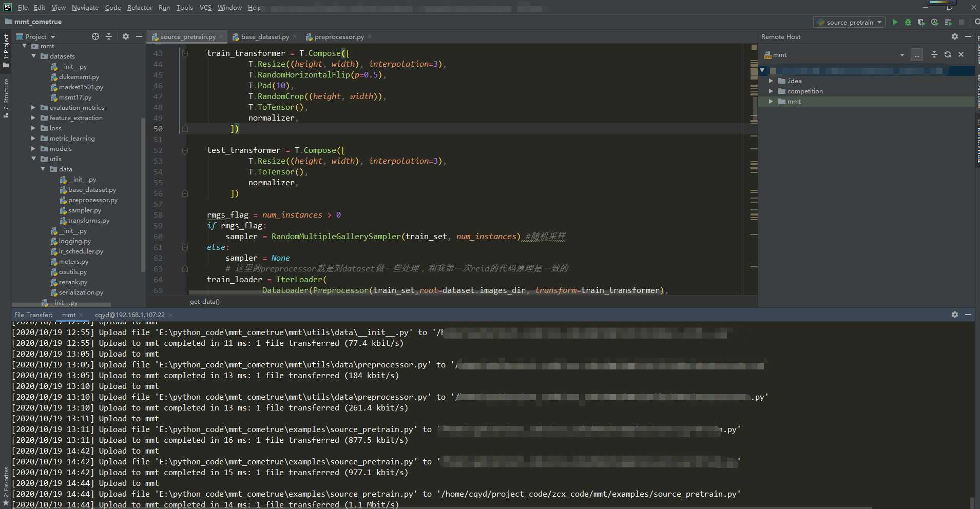Screen dimensions: 980x509
Task: Click the green Debug bug icon
Action: point(908,22)
